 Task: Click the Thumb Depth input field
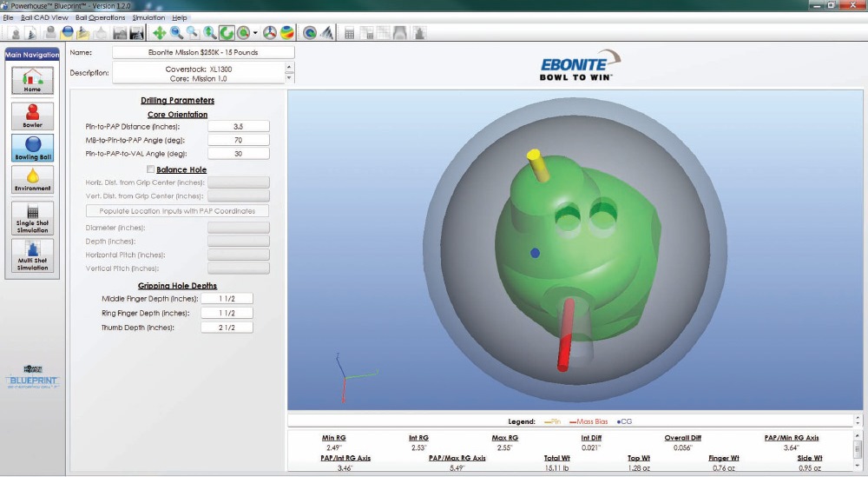coord(227,328)
